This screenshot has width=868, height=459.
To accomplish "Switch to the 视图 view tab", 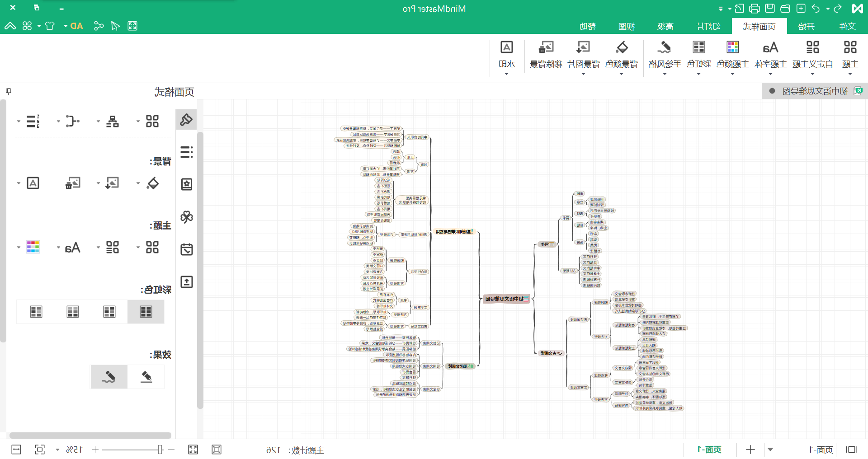I will [x=626, y=26].
